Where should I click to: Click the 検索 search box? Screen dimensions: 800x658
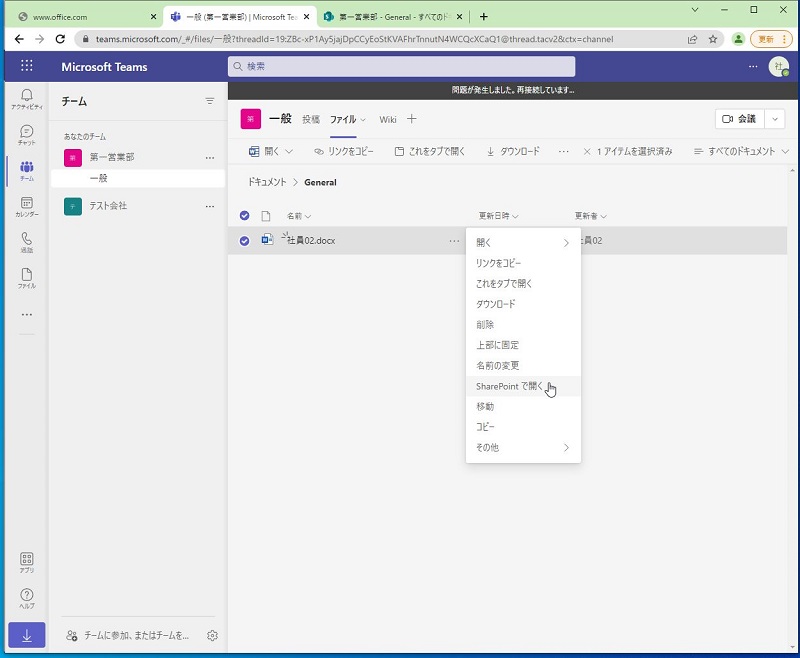[x=401, y=66]
